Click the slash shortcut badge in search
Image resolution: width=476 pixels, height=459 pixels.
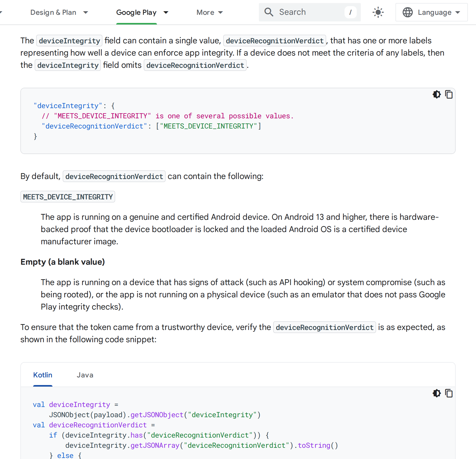pyautogui.click(x=350, y=12)
